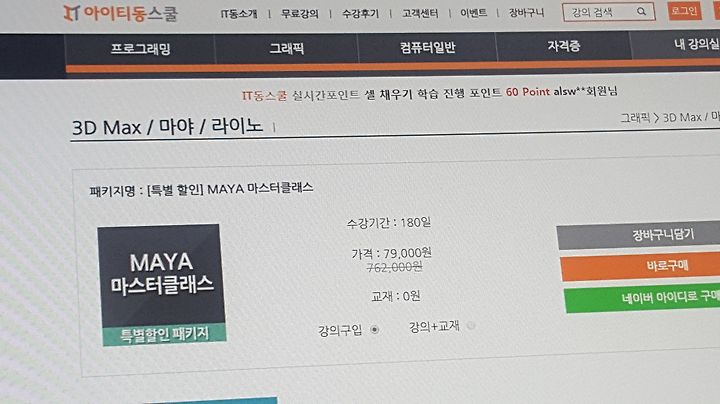Open the IT동소개 link
This screenshot has width=720, height=404.
[x=239, y=14]
